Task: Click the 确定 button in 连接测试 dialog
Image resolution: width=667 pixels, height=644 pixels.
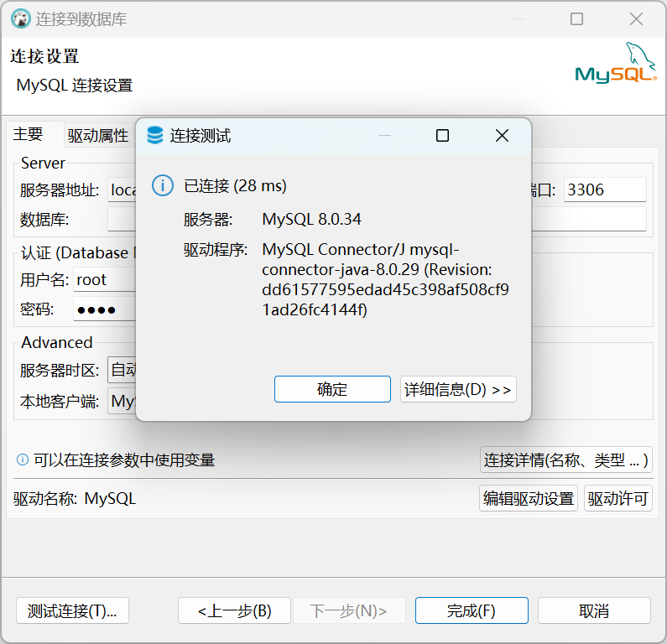Action: pos(332,389)
